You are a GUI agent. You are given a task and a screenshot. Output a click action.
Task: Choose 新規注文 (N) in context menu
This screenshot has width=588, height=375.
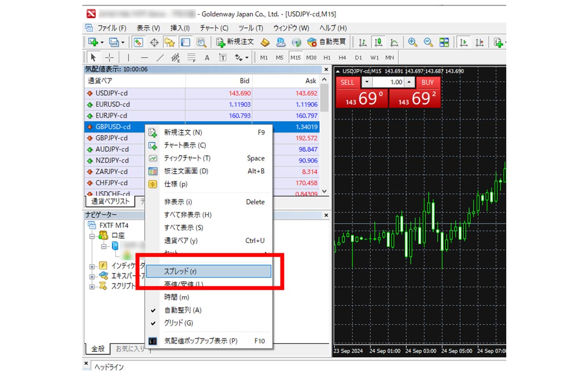click(209, 132)
